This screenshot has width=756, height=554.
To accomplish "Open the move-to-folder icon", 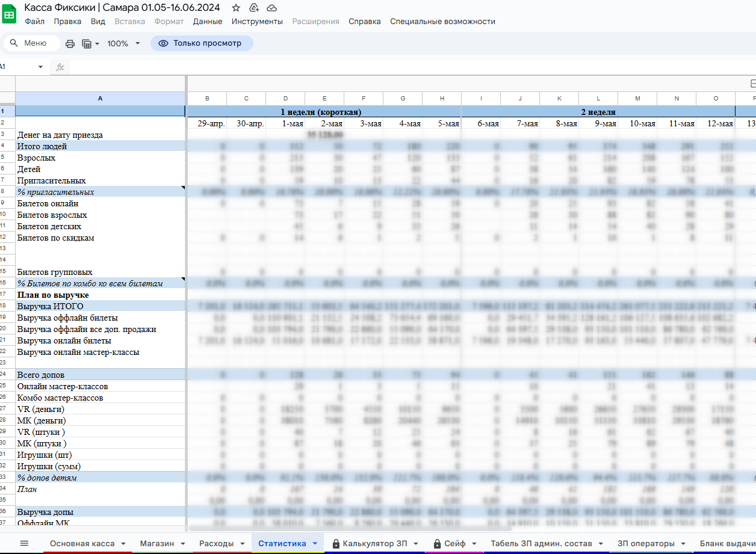I will (253, 8).
